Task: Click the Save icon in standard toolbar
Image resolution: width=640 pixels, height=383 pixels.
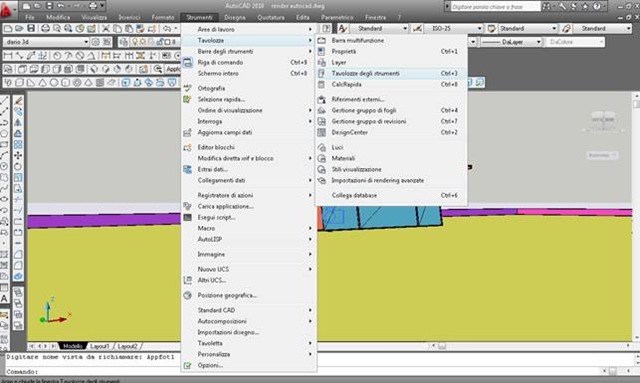Action: click(x=31, y=28)
